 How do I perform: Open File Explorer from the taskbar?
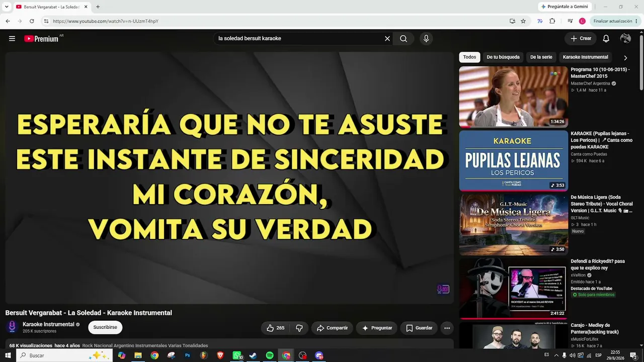coord(138,355)
